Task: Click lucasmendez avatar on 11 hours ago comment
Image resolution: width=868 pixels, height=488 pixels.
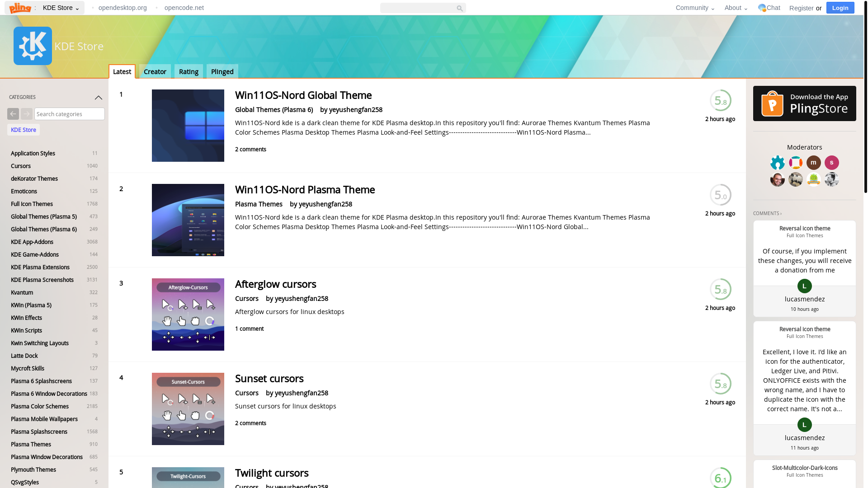Action: [x=804, y=425]
